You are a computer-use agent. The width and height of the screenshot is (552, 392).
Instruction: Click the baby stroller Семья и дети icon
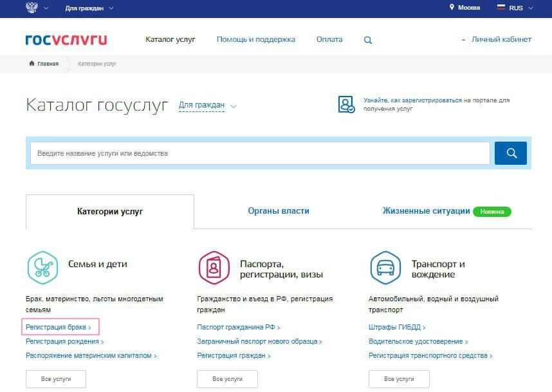click(x=42, y=268)
